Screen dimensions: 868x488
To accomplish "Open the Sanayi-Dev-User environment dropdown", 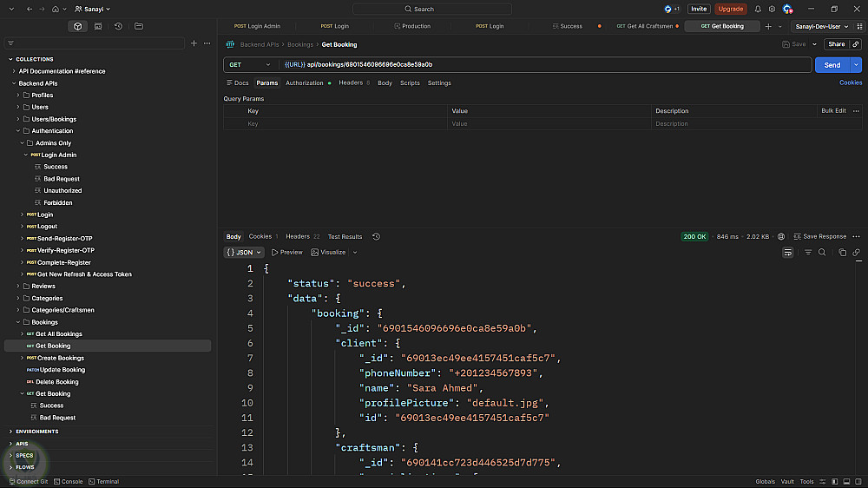I will click(820, 26).
